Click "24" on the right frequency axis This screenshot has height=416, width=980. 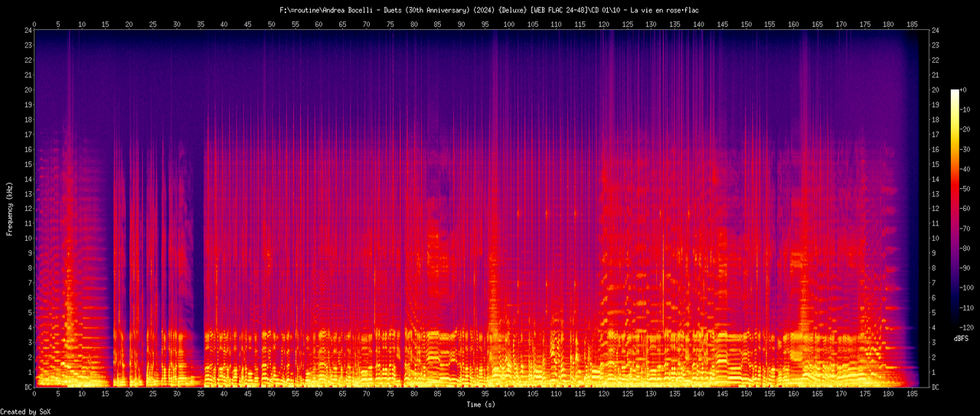pyautogui.click(x=936, y=31)
